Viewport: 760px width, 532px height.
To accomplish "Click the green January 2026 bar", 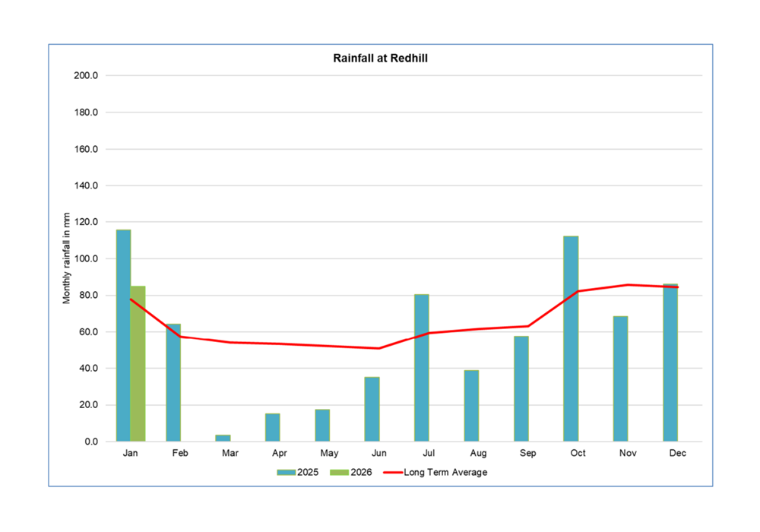I will tap(138, 365).
